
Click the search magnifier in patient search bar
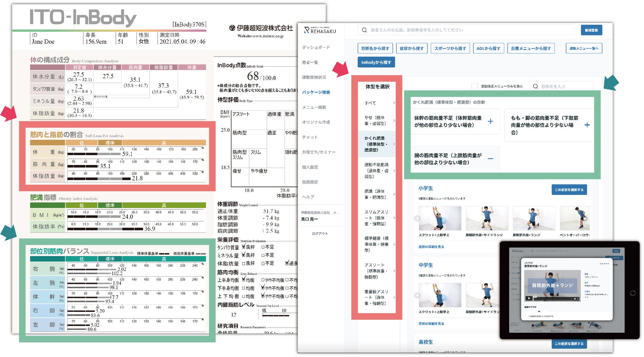pos(364,30)
